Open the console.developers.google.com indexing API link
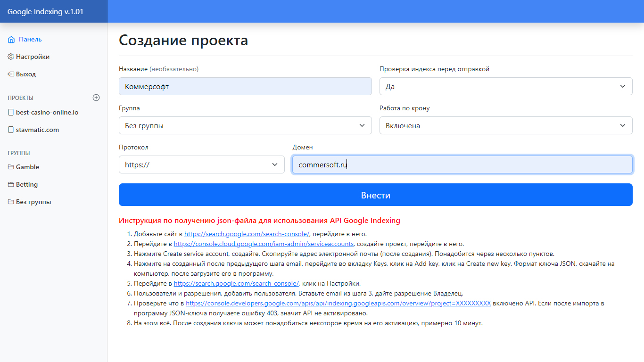 tap(338, 303)
